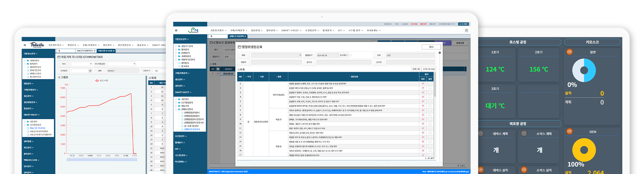Open 통계분석 menu in center top menu bar
Viewport: 644px width, 174px height.
[328, 31]
